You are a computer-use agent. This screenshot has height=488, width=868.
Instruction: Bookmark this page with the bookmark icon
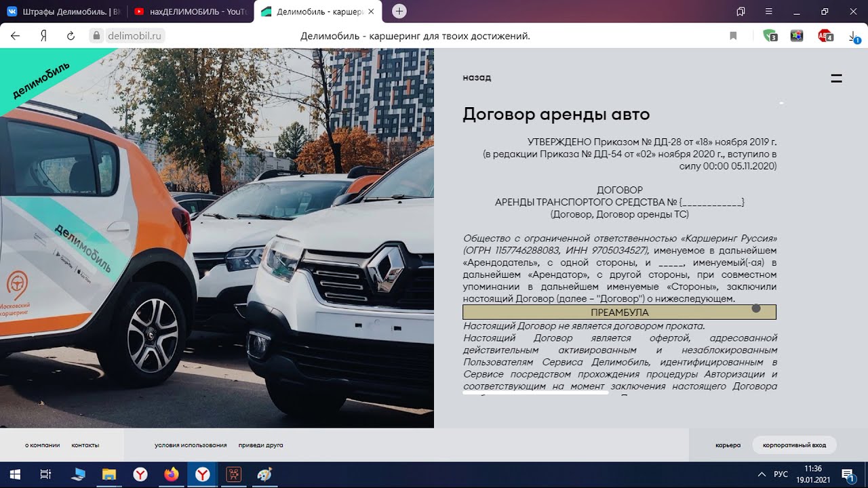733,36
